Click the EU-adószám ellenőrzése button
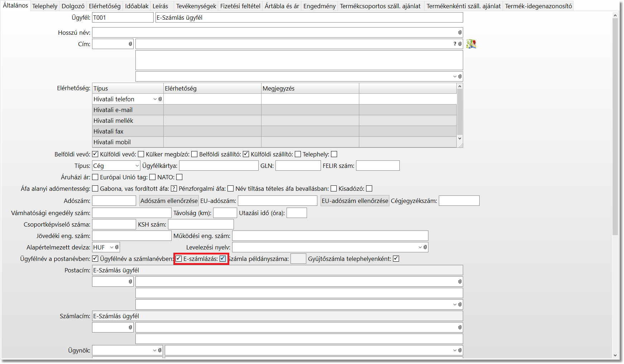Viewport: 624px width, 364px height. coord(355,201)
